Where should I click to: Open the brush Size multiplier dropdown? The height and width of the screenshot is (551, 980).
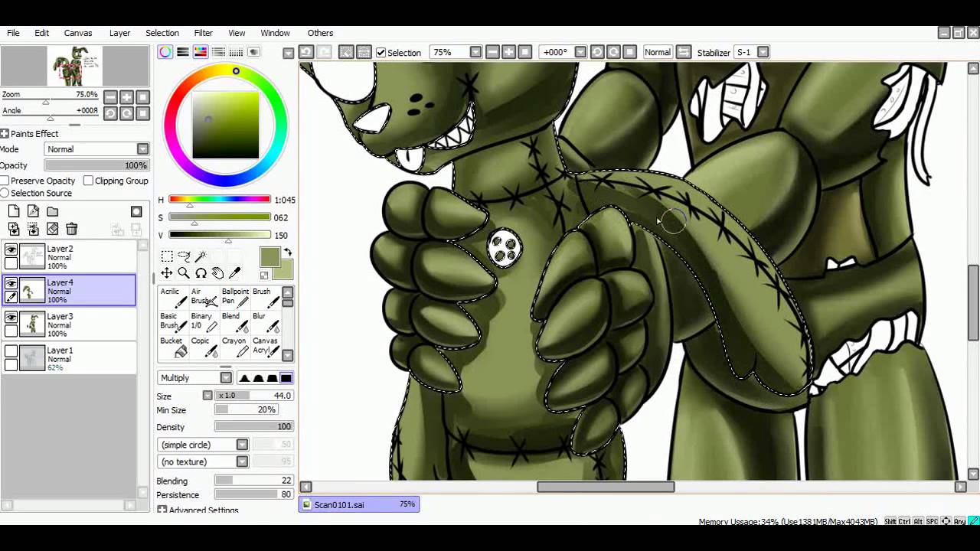(207, 396)
